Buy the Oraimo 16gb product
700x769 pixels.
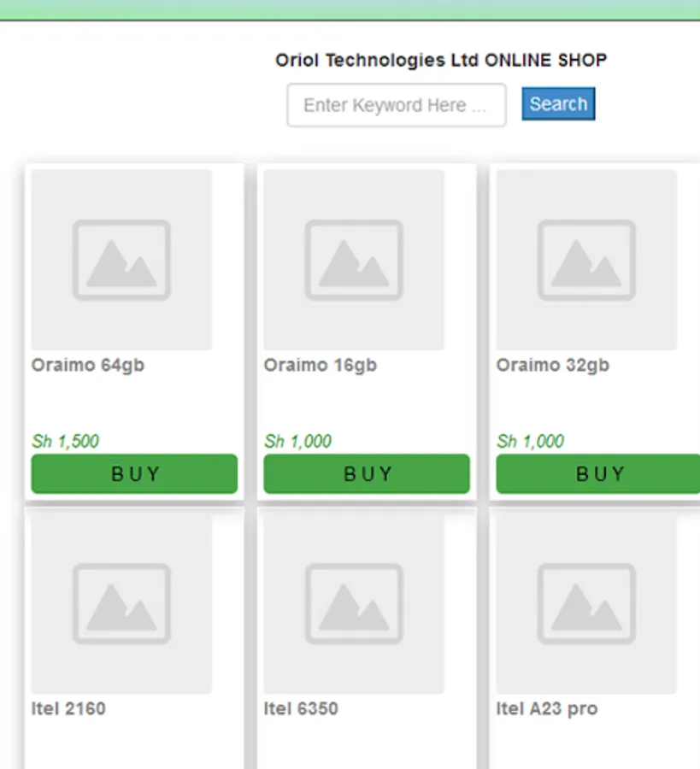click(367, 473)
